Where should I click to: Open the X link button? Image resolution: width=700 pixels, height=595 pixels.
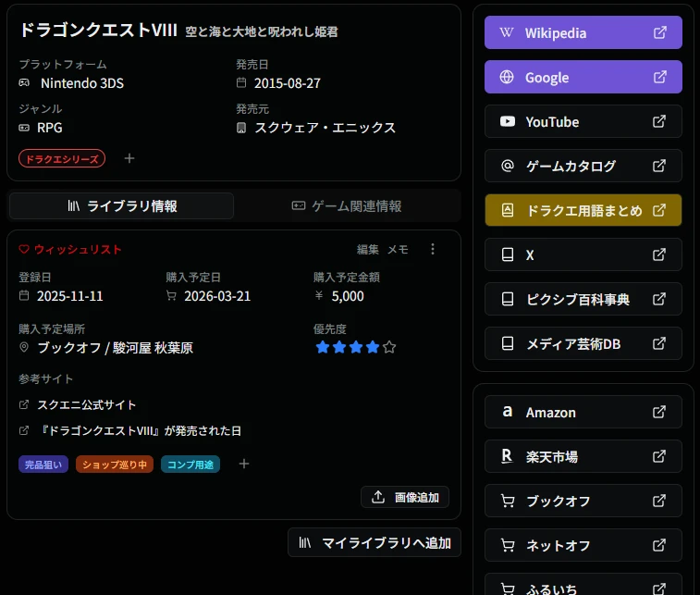583,254
